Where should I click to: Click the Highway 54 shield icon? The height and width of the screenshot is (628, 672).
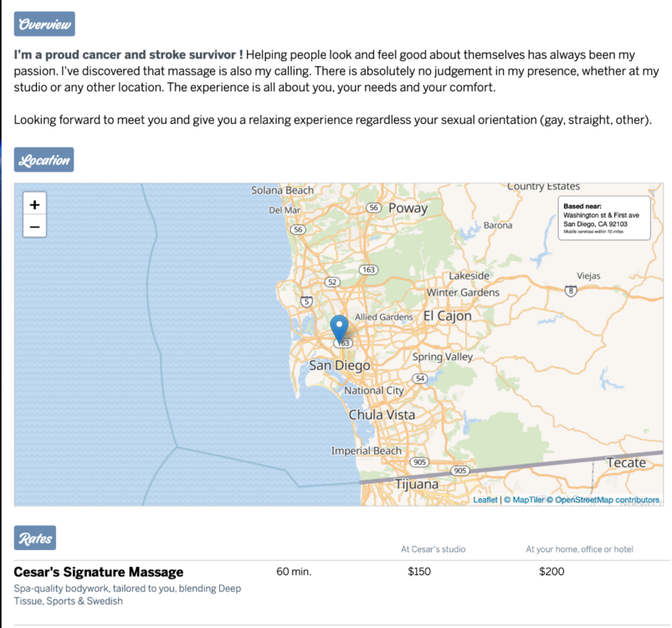click(420, 378)
